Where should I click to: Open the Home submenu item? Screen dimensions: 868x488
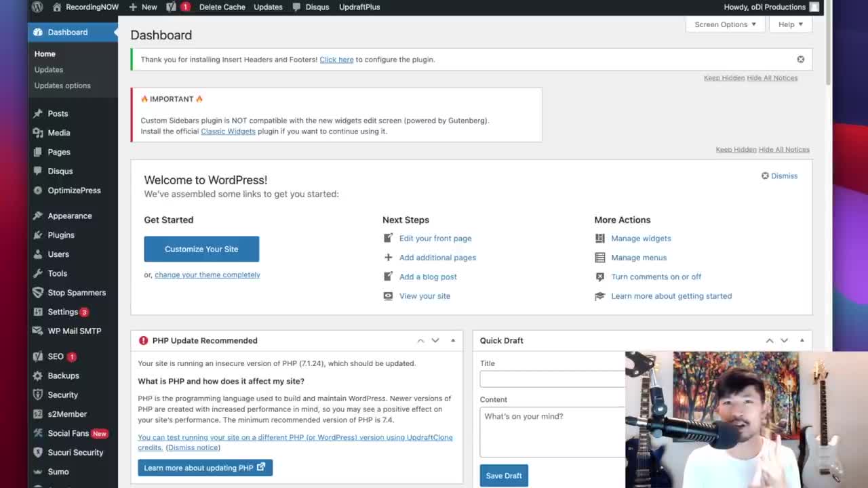point(45,54)
